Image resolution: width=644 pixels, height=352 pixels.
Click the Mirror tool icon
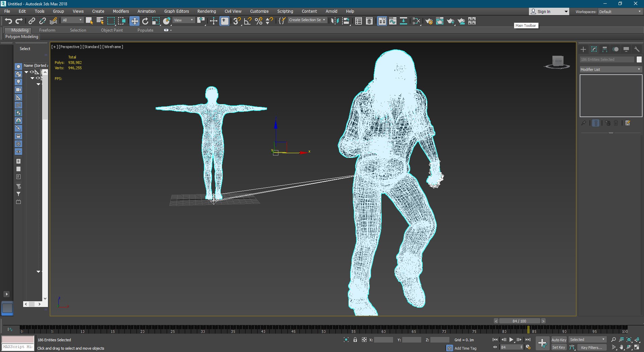click(335, 21)
